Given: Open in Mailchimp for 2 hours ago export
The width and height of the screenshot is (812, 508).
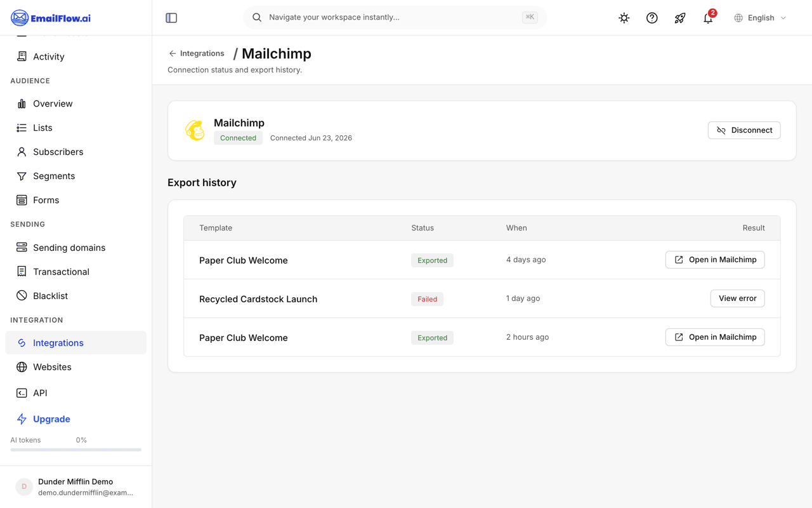Looking at the screenshot, I should point(715,337).
